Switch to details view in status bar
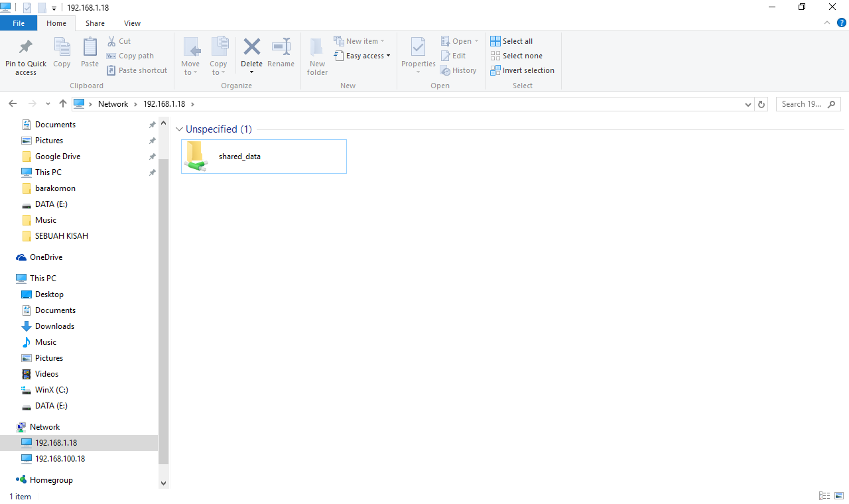This screenshot has height=504, width=849. (824, 495)
